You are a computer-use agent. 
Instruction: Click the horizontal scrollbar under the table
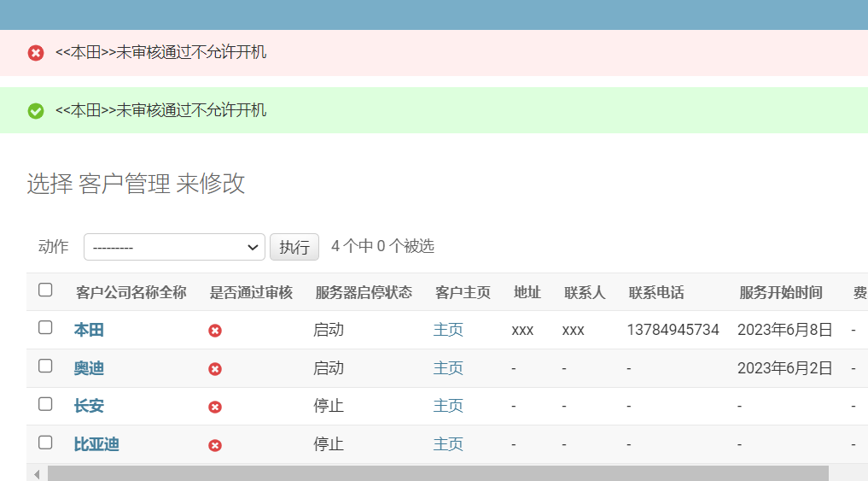pyautogui.click(x=438, y=473)
